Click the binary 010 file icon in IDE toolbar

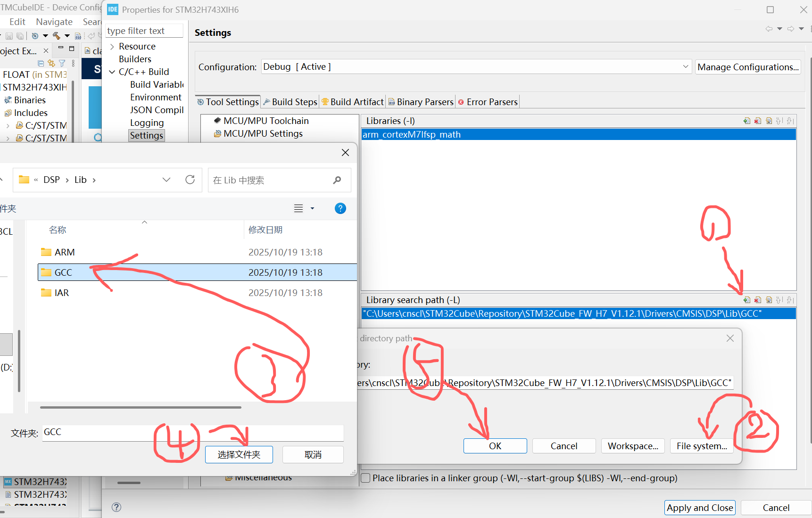(78, 36)
